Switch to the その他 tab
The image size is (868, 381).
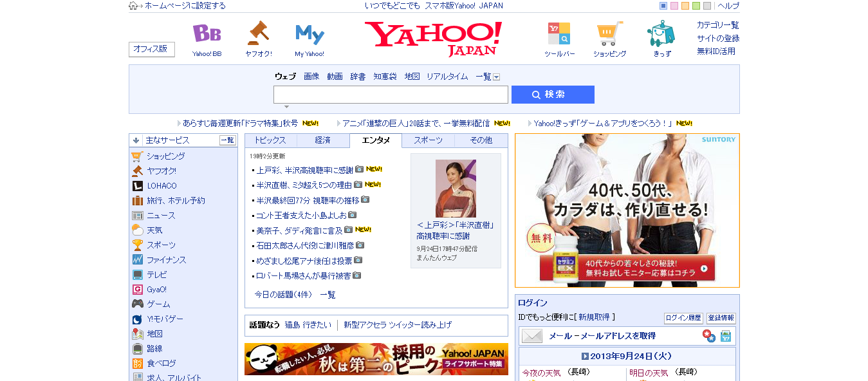[481, 140]
